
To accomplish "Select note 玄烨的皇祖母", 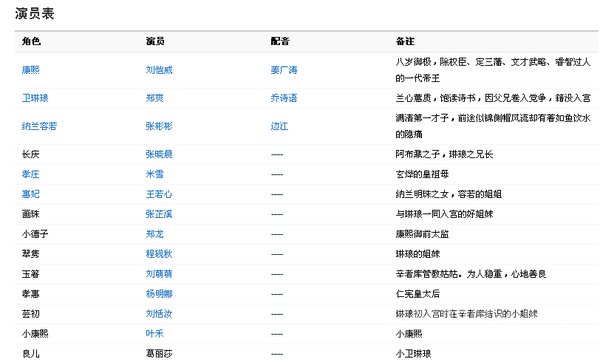I will pos(422,174).
